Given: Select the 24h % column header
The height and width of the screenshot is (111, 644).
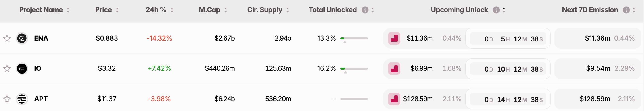Looking at the screenshot, I should tap(156, 10).
